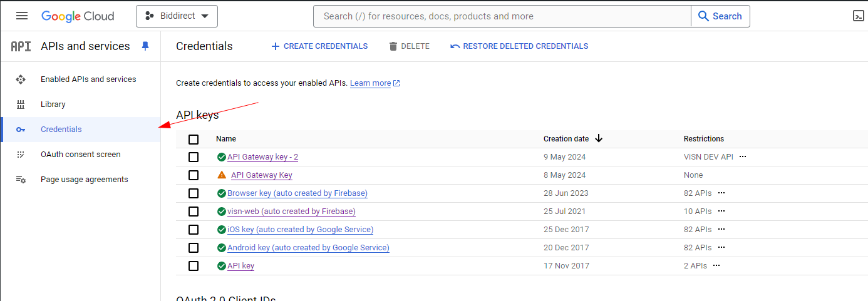This screenshot has height=301, width=868.
Task: Expand 2 APIs ellipsis for API key
Action: coord(716,266)
